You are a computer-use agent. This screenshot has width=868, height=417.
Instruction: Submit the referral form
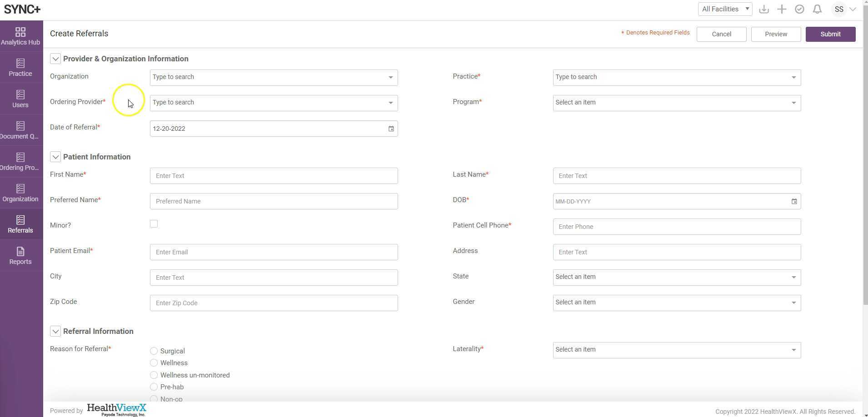click(x=830, y=35)
